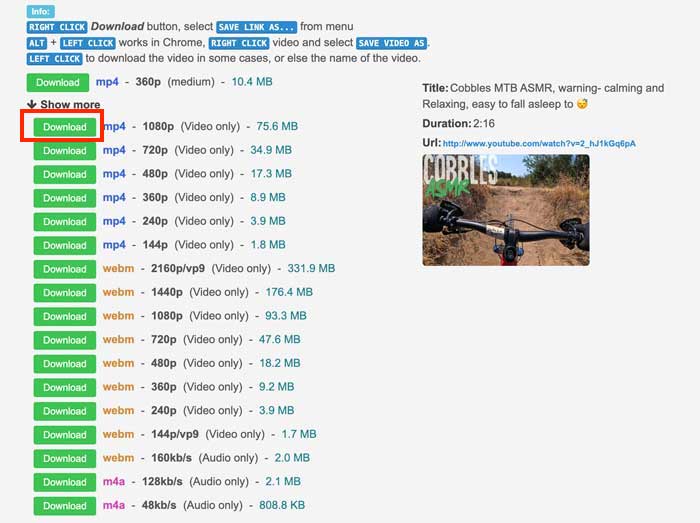Download the m4a 128kb/s audio file
The width and height of the screenshot is (700, 523).
coord(65,482)
